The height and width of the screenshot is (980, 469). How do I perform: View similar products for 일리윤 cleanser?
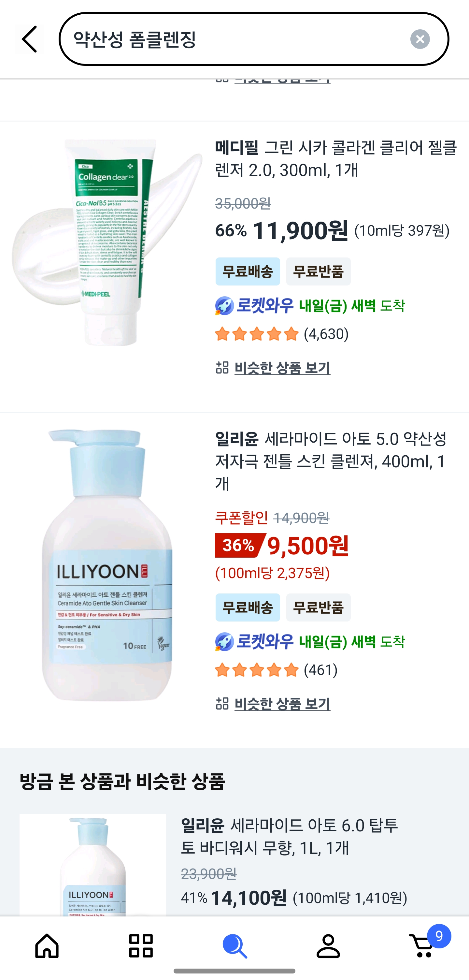282,704
